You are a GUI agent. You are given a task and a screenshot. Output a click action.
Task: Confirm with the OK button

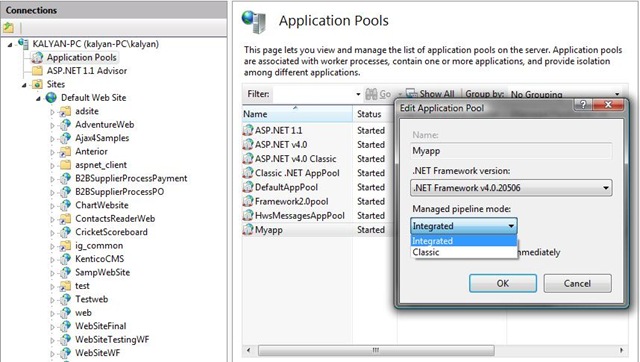(x=503, y=283)
